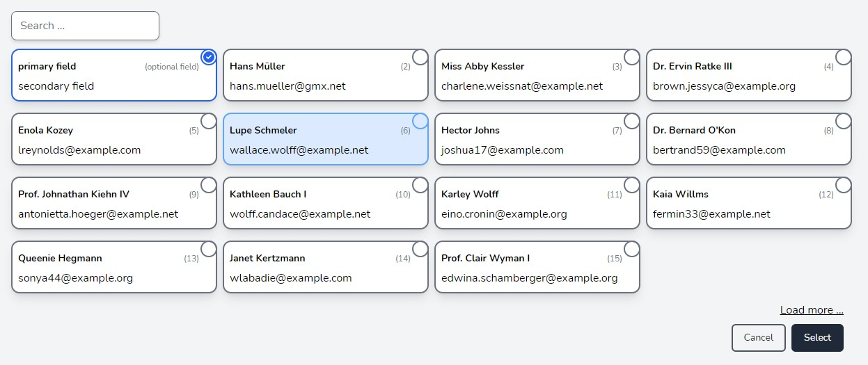Click the Load more link
This screenshot has width=868, height=365.
[811, 310]
